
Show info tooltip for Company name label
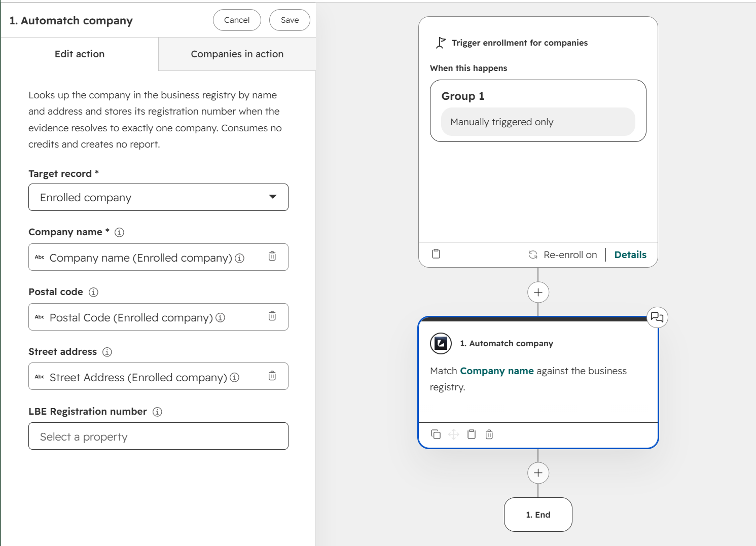pos(119,232)
